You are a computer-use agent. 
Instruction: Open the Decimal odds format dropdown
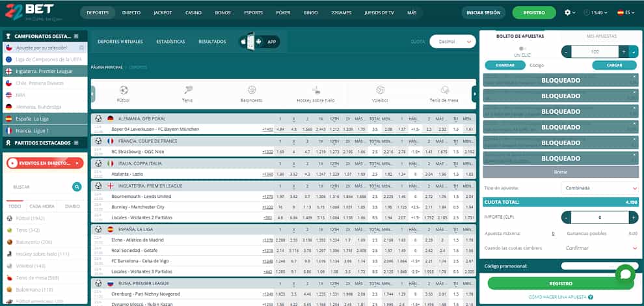pyautogui.click(x=453, y=42)
